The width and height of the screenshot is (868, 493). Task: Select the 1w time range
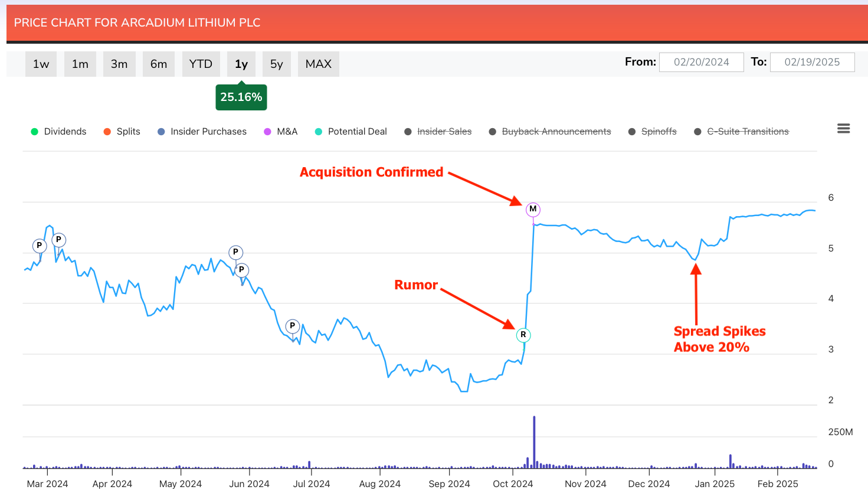(41, 64)
